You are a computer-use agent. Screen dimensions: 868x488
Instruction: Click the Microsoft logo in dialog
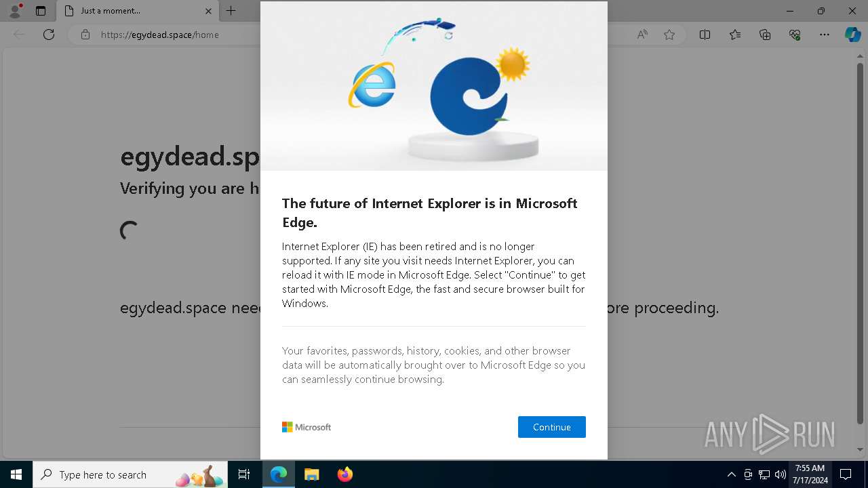[x=307, y=427]
